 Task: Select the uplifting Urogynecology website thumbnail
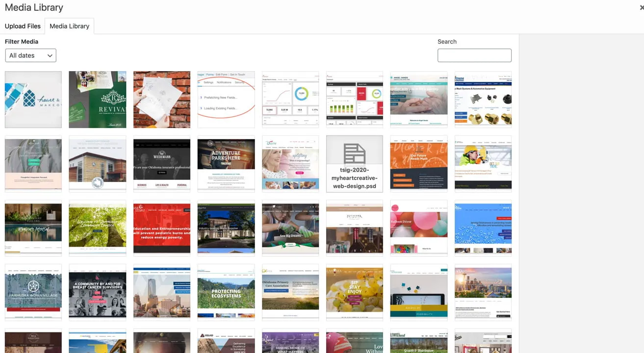(290, 164)
